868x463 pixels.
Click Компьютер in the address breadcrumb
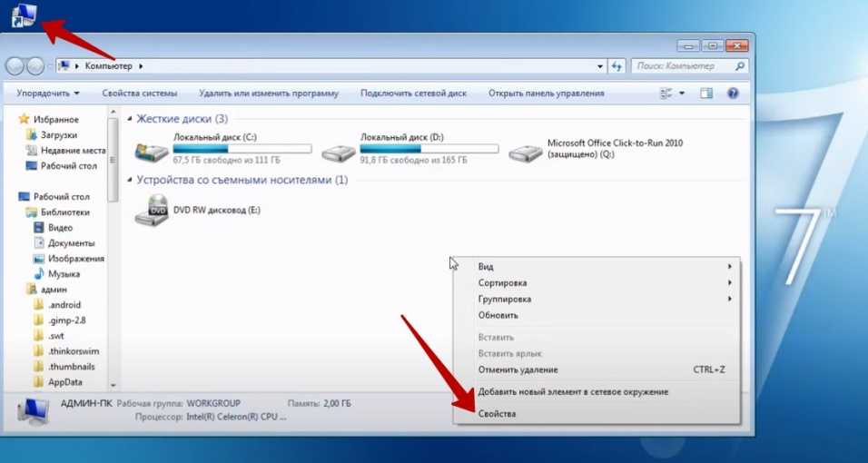click(x=109, y=66)
